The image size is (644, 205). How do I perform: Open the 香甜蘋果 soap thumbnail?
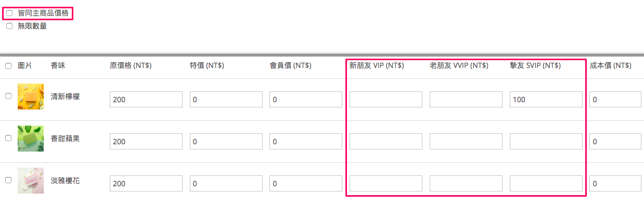pos(27,139)
